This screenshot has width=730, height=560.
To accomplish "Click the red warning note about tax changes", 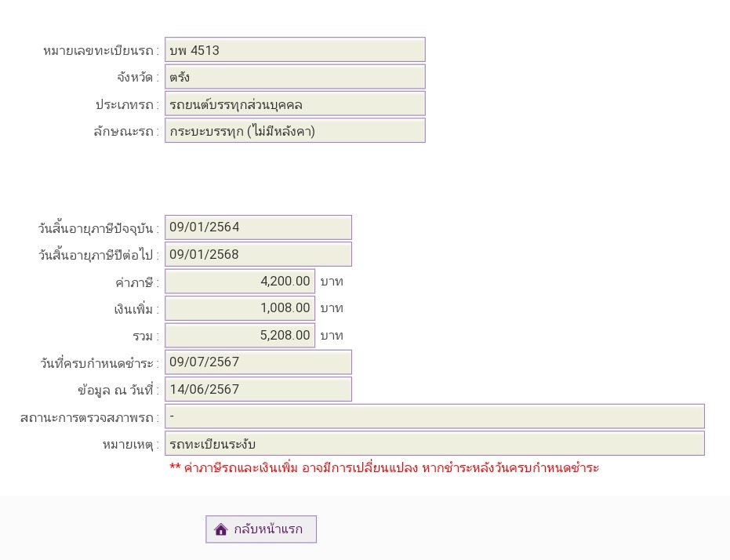I will (384, 467).
